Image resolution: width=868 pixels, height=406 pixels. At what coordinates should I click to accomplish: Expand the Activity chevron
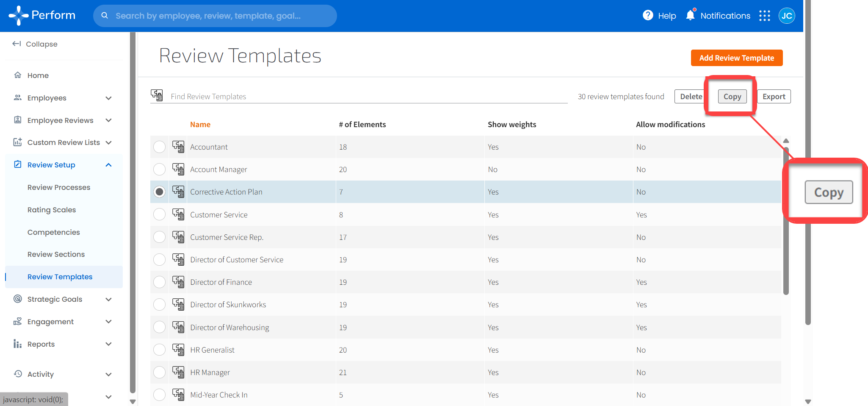pos(108,374)
